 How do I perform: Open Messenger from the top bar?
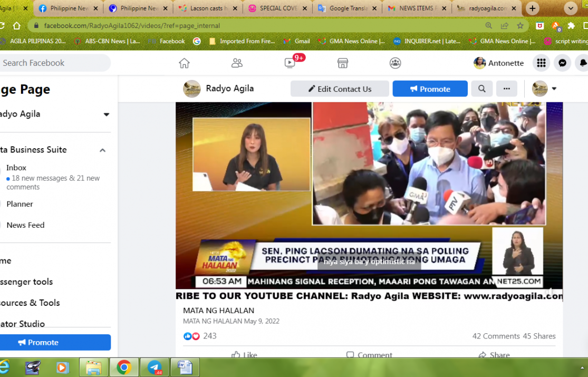tap(563, 63)
